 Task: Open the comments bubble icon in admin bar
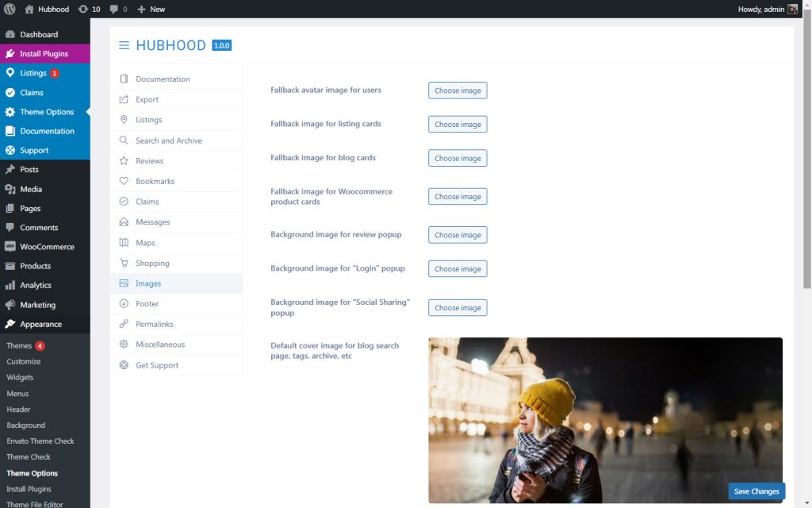(113, 9)
